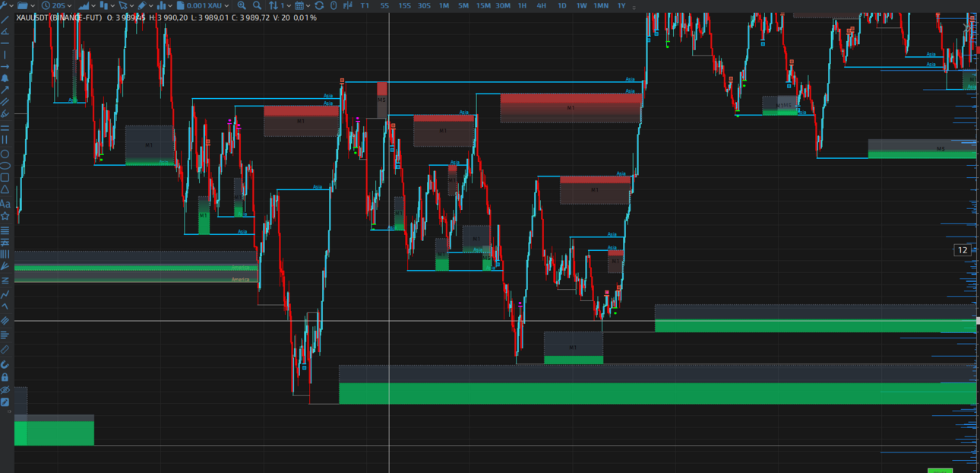Click the mouse icon in toolbar
Viewport: 980px width, 473px height.
[x=334, y=5]
